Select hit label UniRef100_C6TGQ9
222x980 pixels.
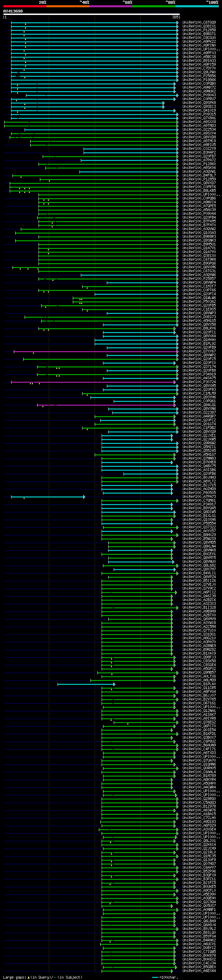point(199,23)
